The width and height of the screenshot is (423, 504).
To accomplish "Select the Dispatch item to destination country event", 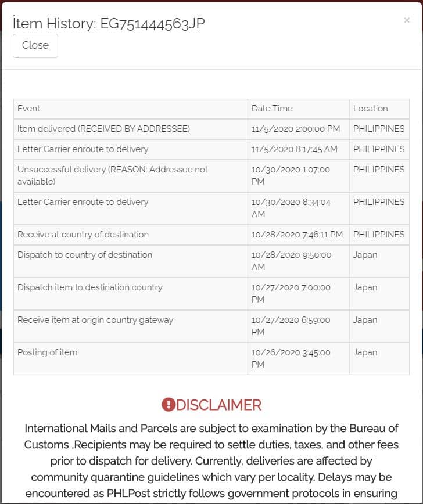I will pyautogui.click(x=90, y=287).
